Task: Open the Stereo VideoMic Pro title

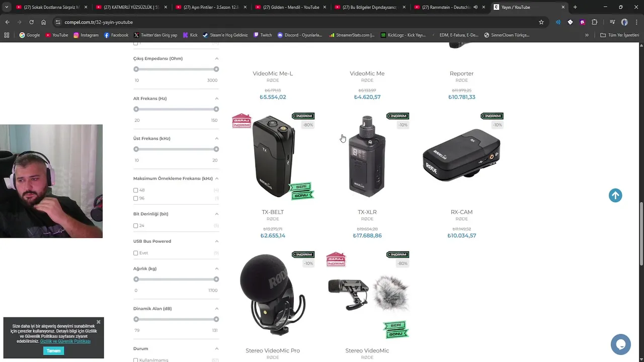Action: pos(273,350)
